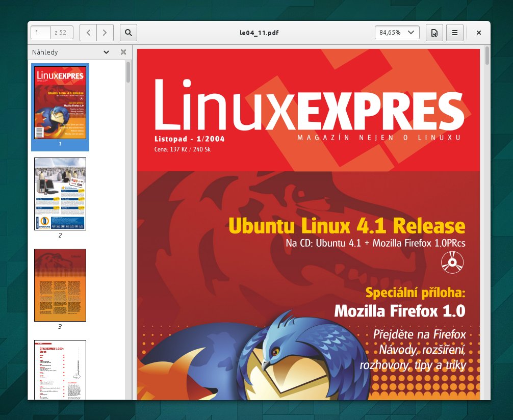Select the fourth page thumbnail with contents
Viewport: 513px width, 420px height.
pyautogui.click(x=60, y=370)
